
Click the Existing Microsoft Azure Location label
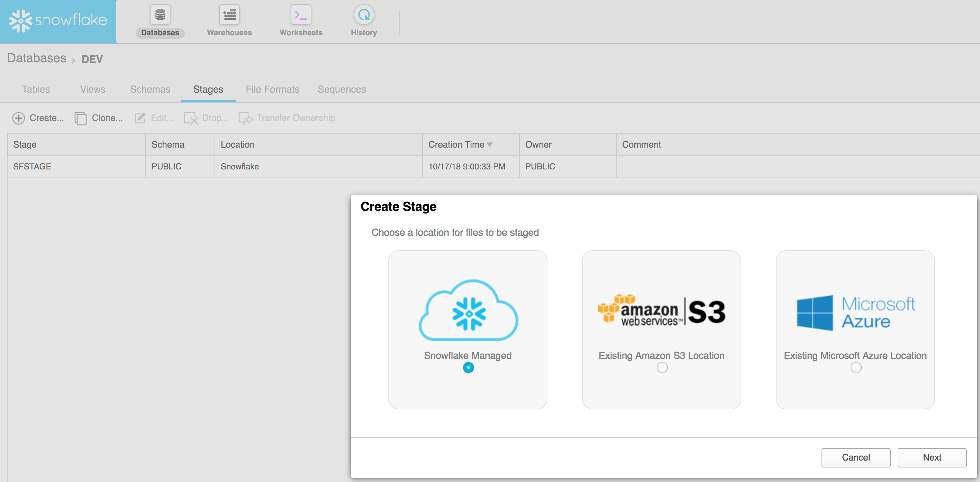(855, 355)
